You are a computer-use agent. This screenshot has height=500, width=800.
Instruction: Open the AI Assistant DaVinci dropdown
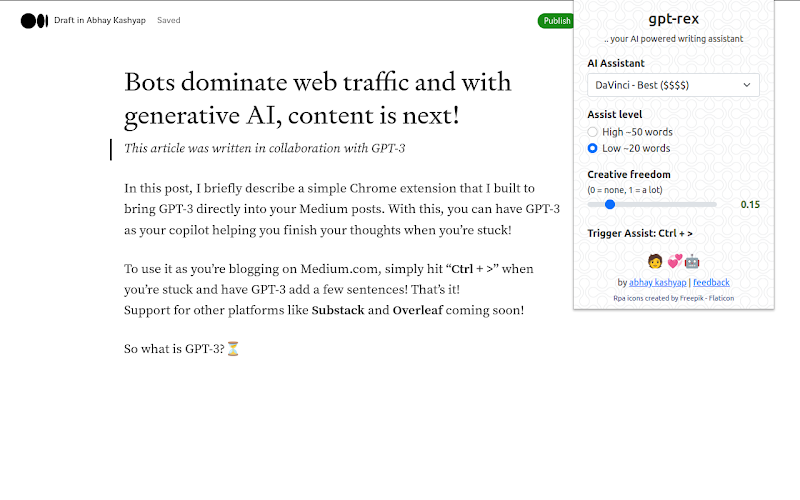tap(673, 85)
